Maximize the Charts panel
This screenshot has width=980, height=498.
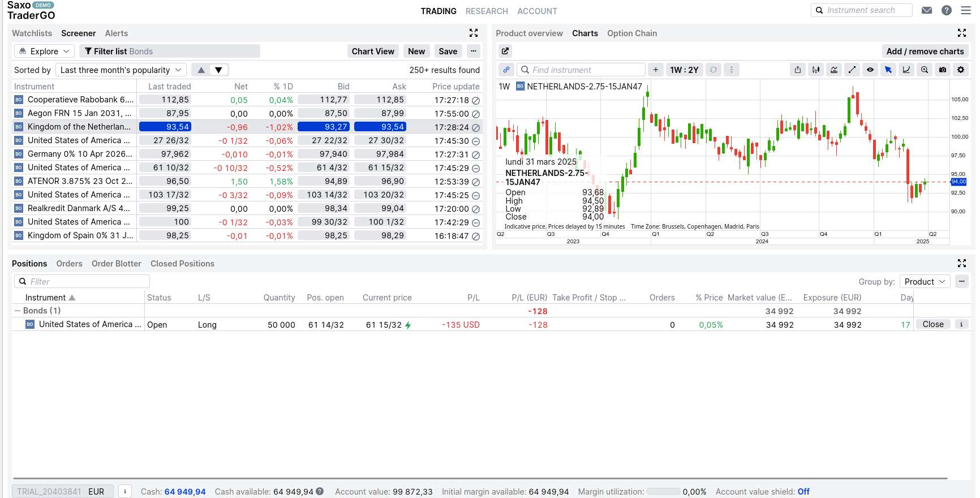point(962,33)
